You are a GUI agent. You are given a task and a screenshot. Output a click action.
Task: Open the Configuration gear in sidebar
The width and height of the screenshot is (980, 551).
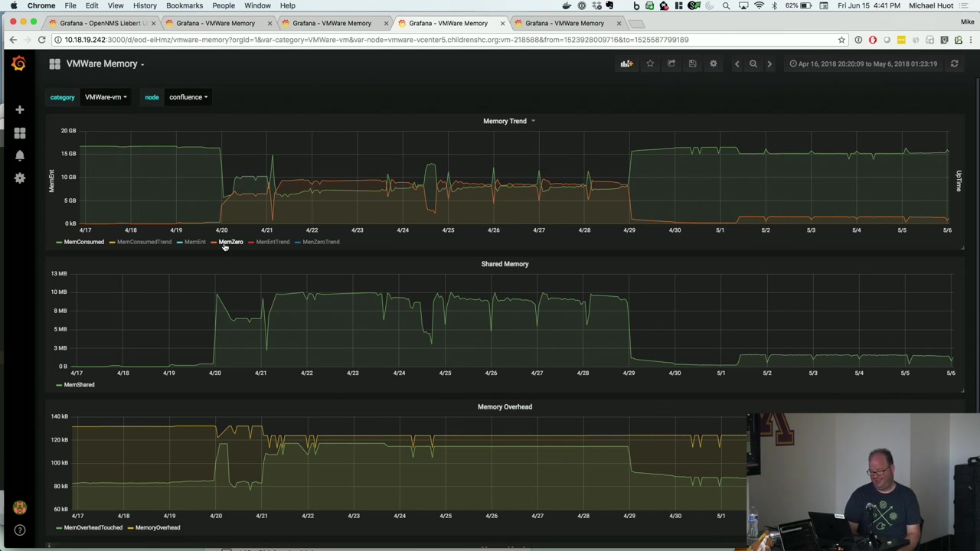pyautogui.click(x=20, y=178)
